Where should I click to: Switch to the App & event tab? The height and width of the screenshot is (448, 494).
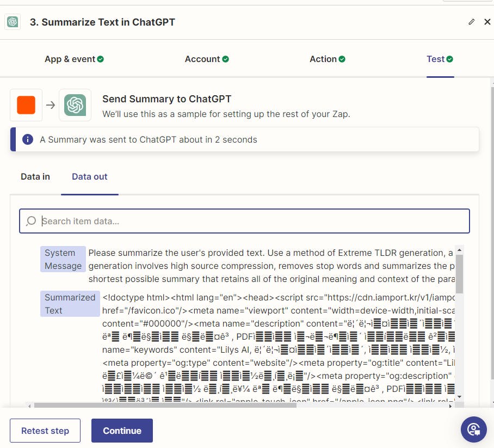pyautogui.click(x=74, y=59)
